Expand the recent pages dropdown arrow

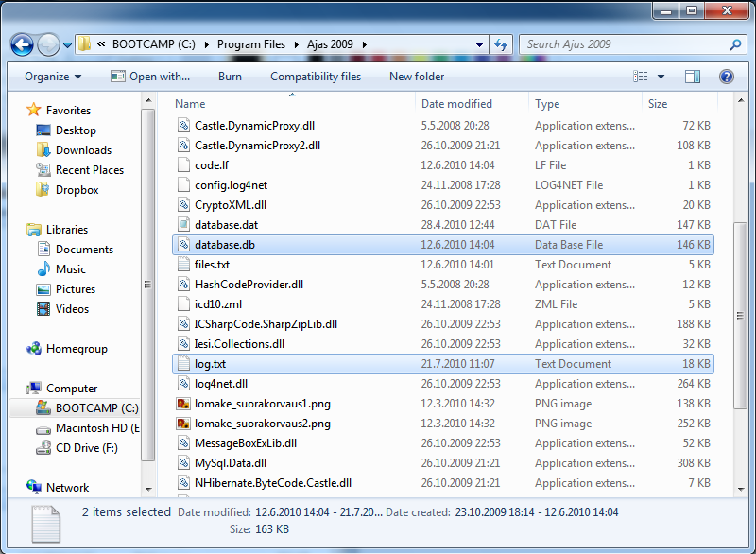click(67, 45)
